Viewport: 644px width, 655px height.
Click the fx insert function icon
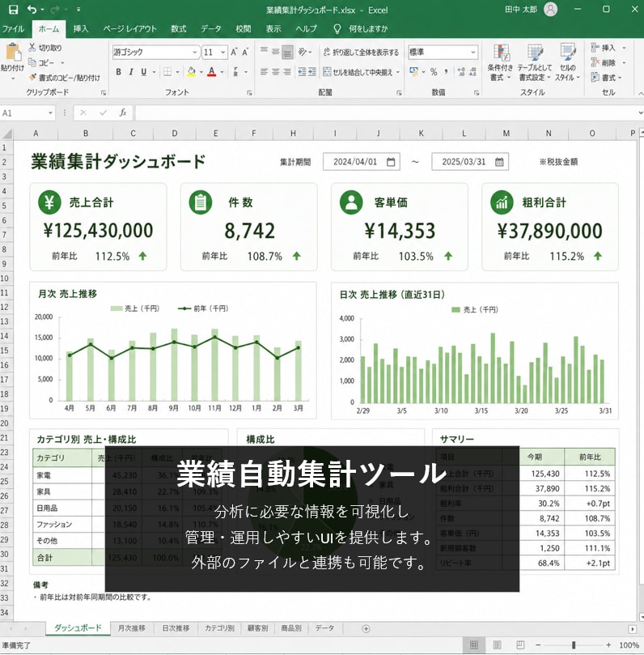[x=123, y=113]
